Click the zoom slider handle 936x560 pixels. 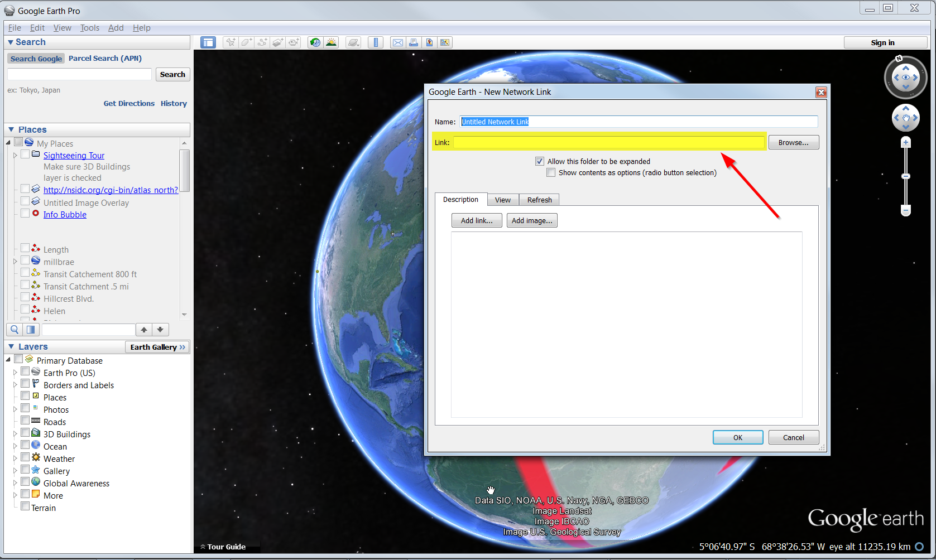tap(906, 176)
